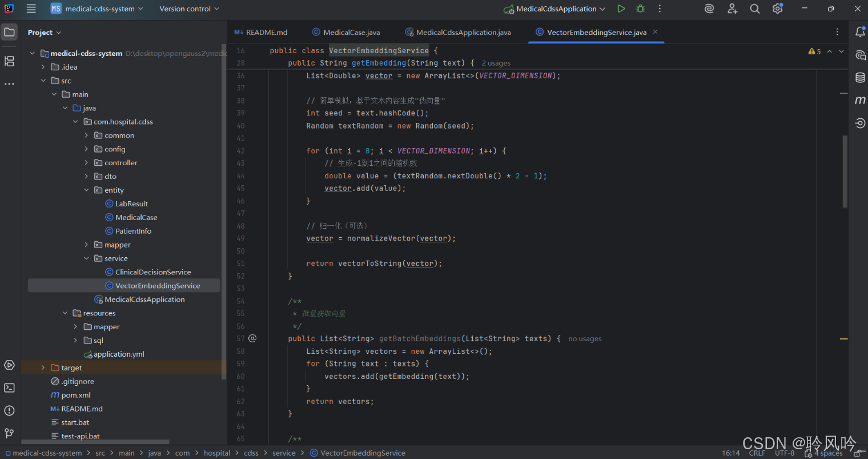This screenshot has height=459, width=868.
Task: Expand the sql folder under resources
Action: pyautogui.click(x=75, y=341)
